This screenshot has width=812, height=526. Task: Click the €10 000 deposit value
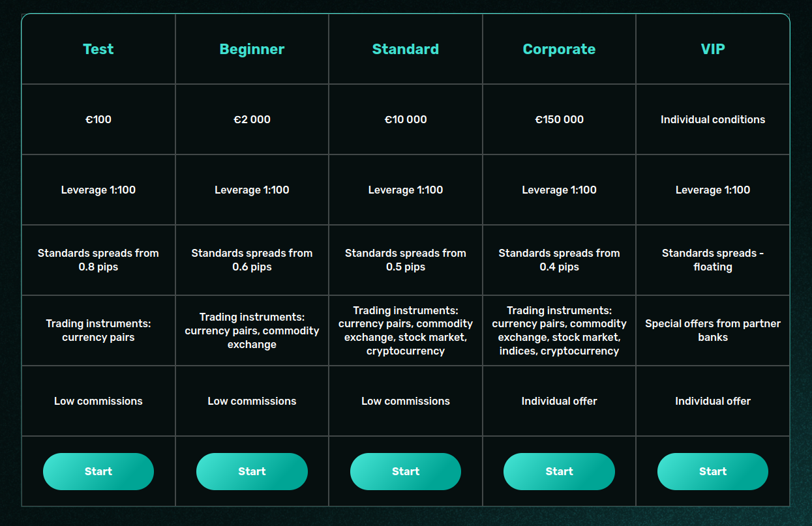pyautogui.click(x=406, y=119)
